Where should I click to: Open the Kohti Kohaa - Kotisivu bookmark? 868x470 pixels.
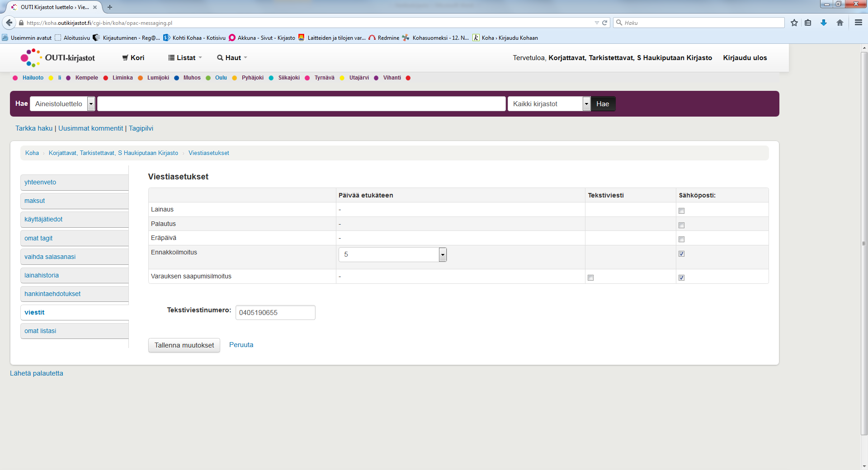(194, 38)
